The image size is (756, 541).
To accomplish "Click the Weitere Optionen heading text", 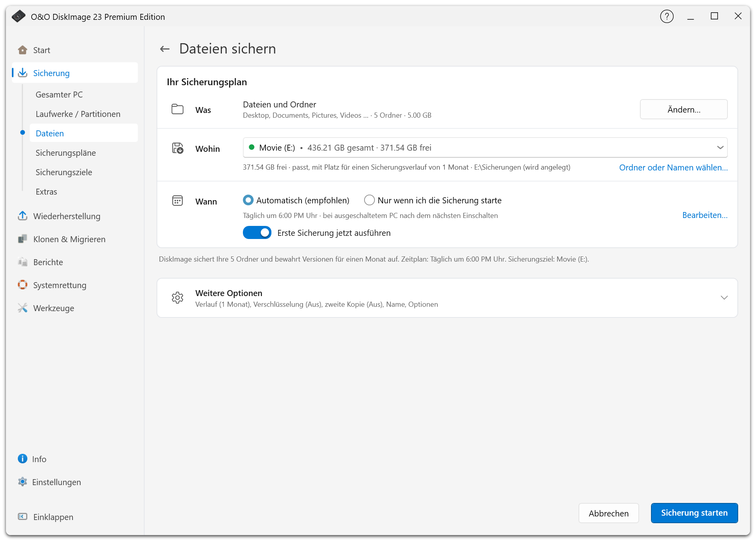I will [x=229, y=293].
